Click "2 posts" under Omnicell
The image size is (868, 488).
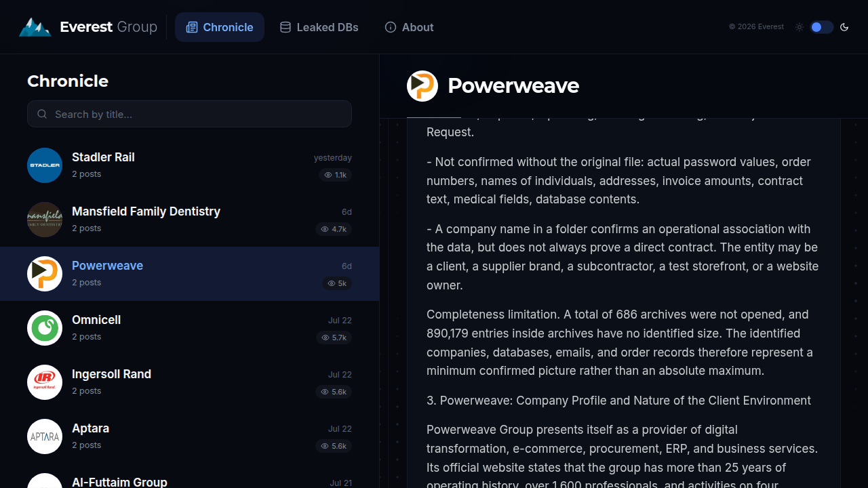click(86, 337)
